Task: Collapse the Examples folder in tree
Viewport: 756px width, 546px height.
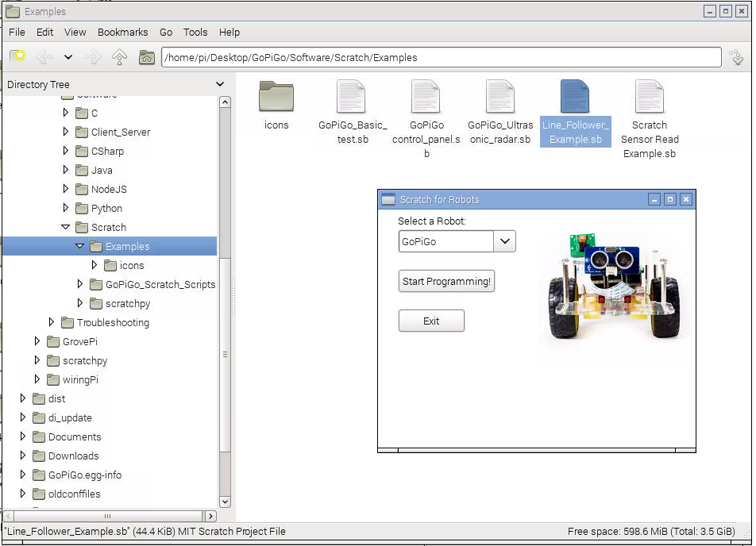Action: tap(80, 246)
